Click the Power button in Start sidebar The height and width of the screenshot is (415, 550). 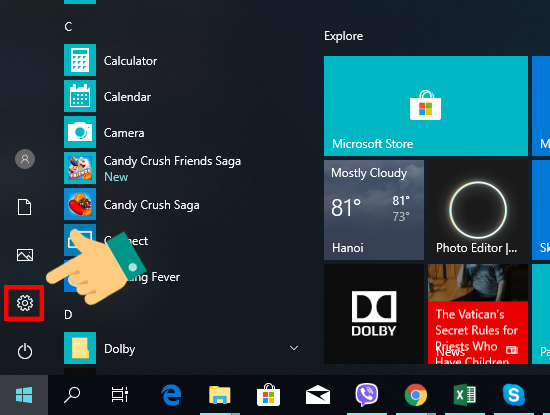click(25, 351)
